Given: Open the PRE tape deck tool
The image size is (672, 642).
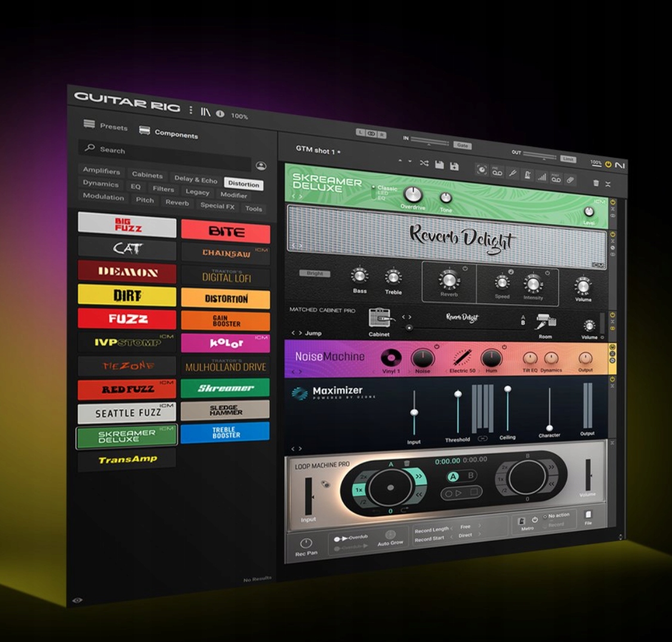Looking at the screenshot, I should [497, 171].
